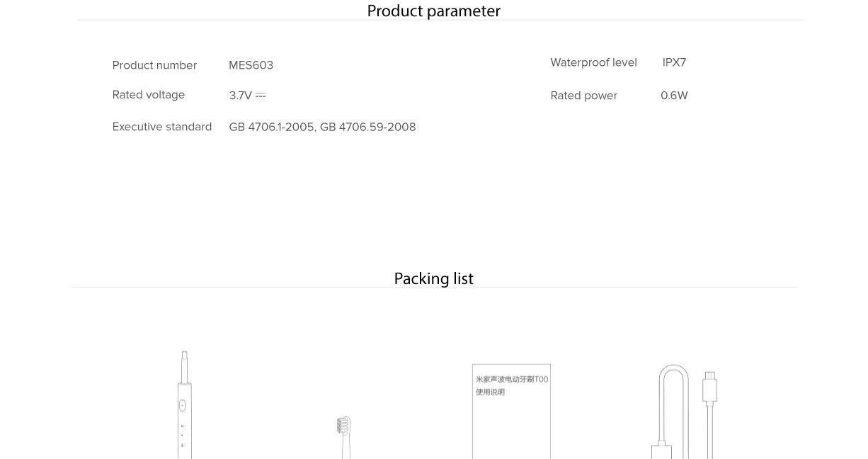The image size is (868, 459).
Task: Click the Waterproof level label
Action: click(x=593, y=62)
